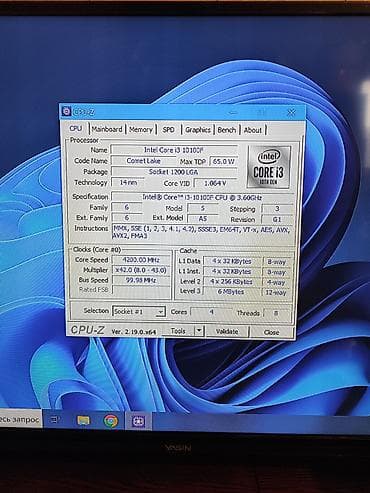370x493 pixels.
Task: Click the L1 Inst. value 4 x 32 KBytes
Action: (x=231, y=271)
